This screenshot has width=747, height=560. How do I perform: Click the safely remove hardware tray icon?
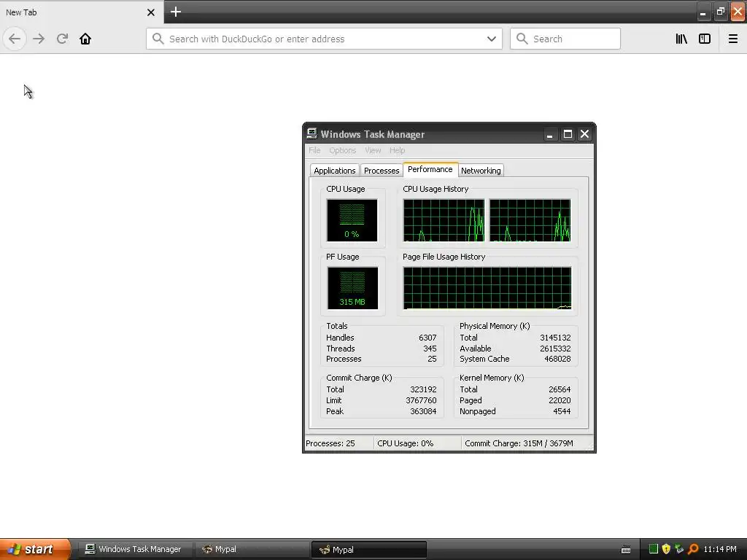point(679,549)
